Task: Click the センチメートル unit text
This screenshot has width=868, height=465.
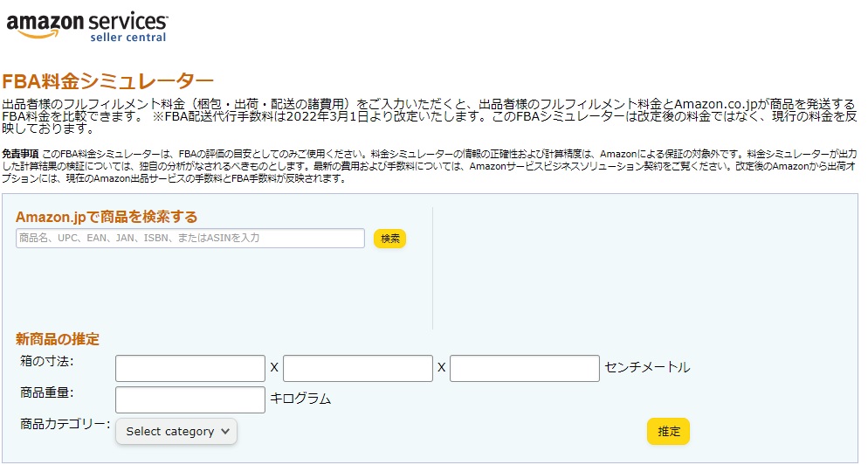Action: pyautogui.click(x=647, y=367)
